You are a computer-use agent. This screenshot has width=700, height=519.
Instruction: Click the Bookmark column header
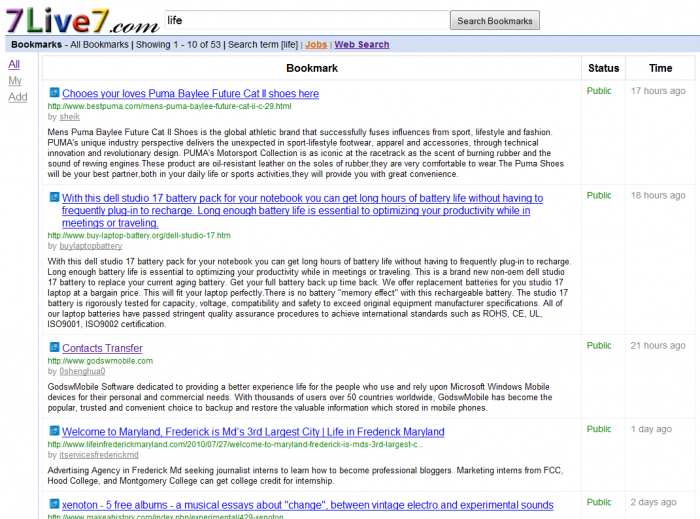point(312,68)
